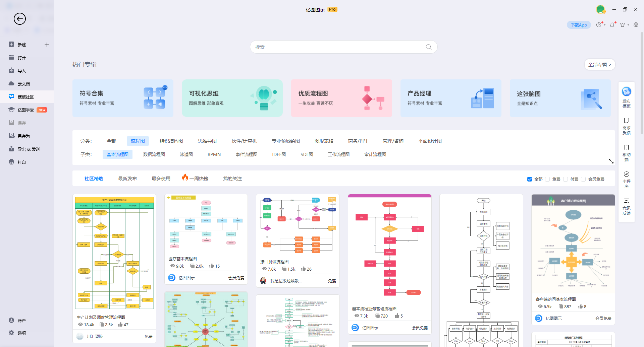Enable the 免费 filter checkbox
644x347 pixels.
coord(547,179)
